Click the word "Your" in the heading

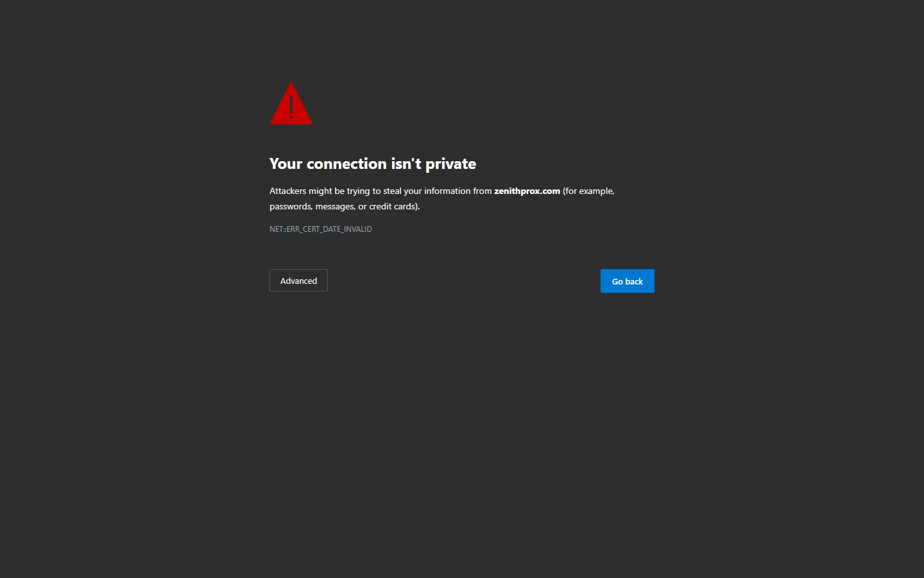[x=286, y=164]
